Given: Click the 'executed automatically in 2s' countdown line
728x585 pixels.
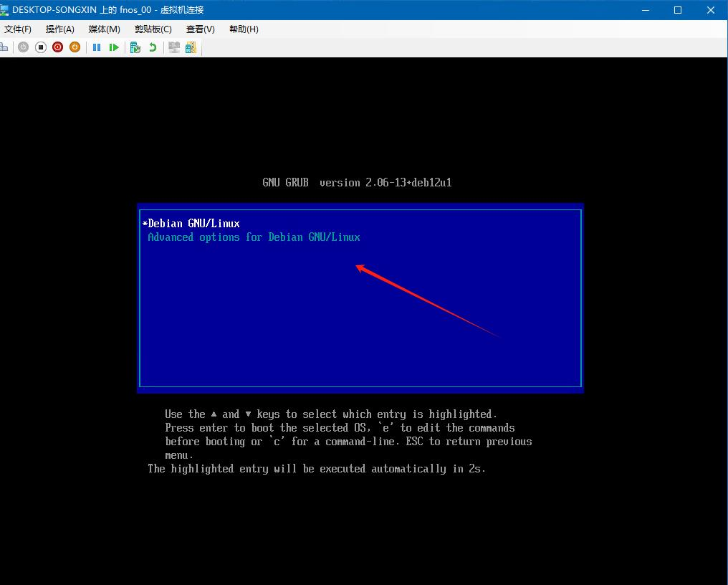Looking at the screenshot, I should pos(317,469).
